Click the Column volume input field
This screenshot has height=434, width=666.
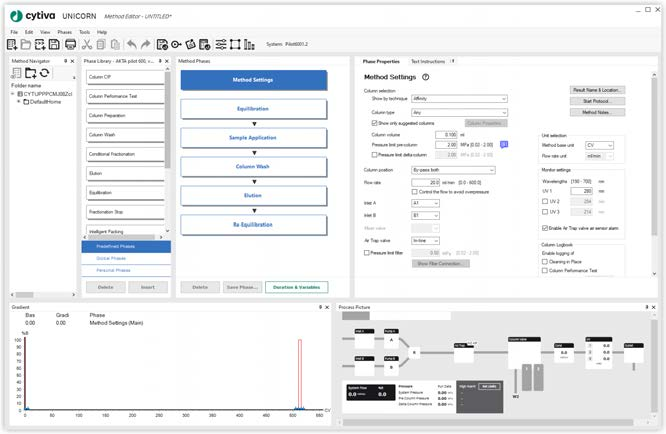[x=446, y=135]
